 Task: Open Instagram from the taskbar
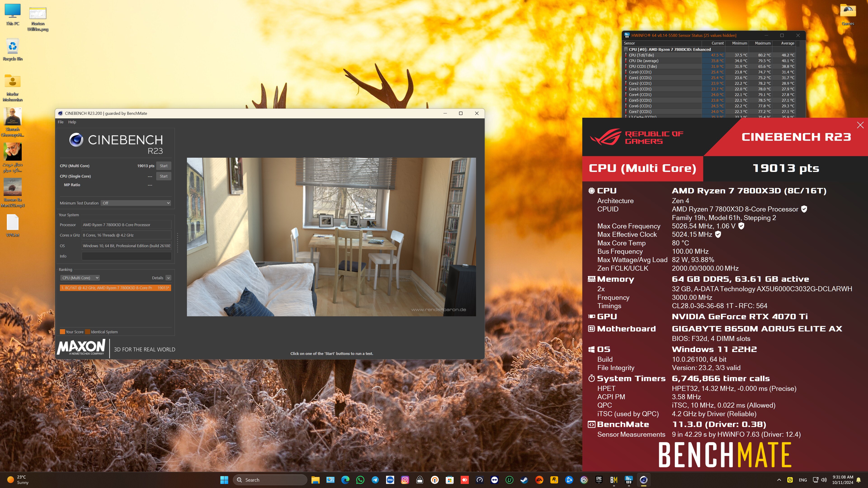405,480
